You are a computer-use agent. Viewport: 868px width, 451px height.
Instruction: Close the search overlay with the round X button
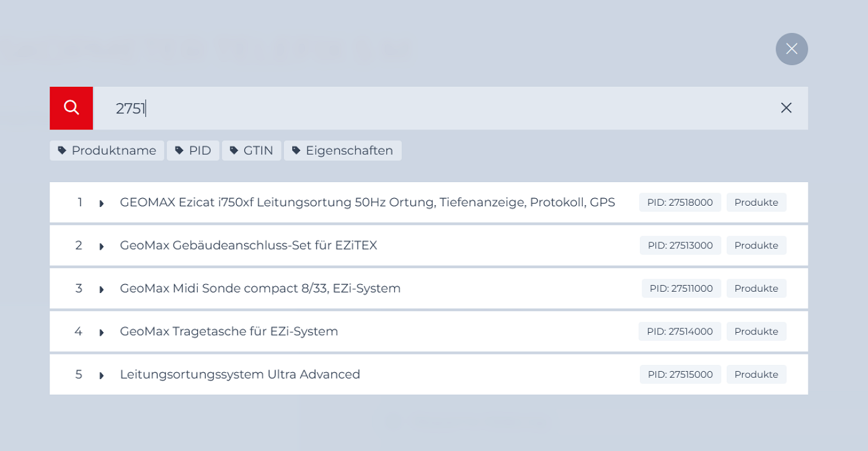tap(792, 49)
